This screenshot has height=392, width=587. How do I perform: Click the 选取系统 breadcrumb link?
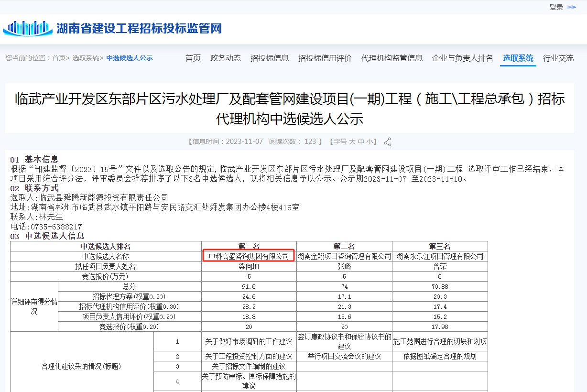(x=86, y=58)
